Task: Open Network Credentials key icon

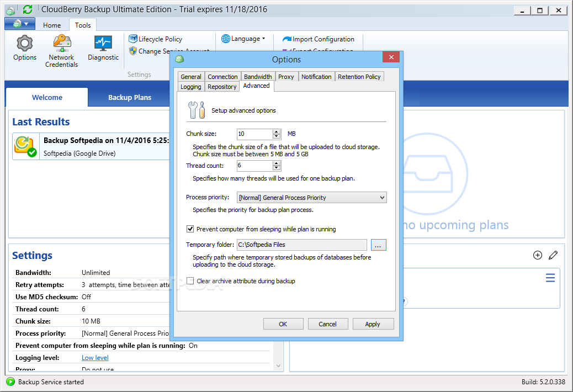Action: (x=61, y=51)
